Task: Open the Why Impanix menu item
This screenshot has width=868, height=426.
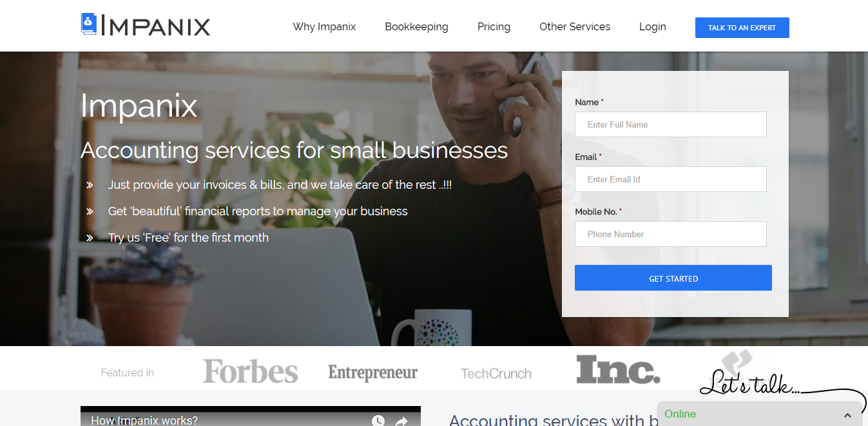Action: 324,27
